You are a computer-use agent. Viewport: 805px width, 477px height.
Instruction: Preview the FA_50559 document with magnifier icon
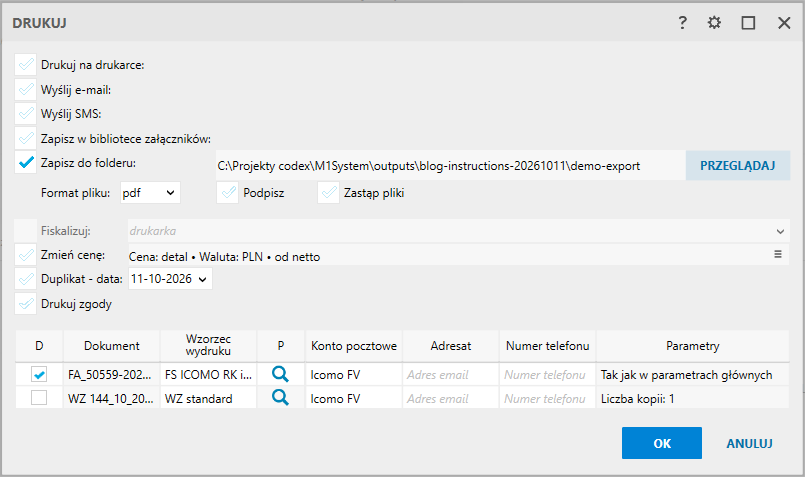(280, 374)
